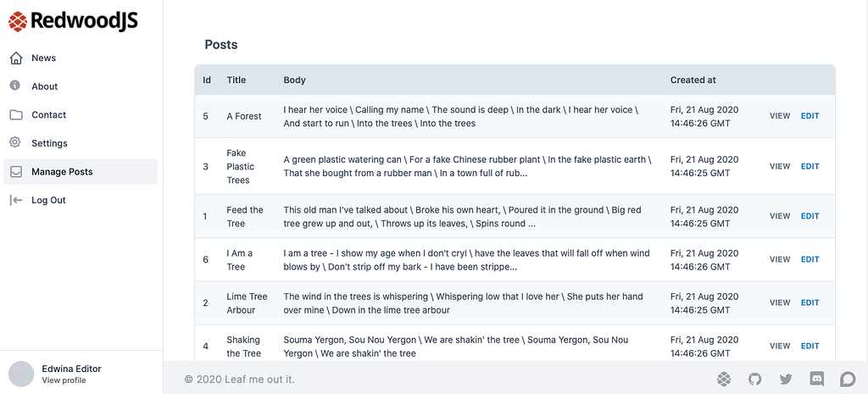Select Manage Posts in the sidebar
This screenshot has height=394, width=868.
pyautogui.click(x=62, y=171)
